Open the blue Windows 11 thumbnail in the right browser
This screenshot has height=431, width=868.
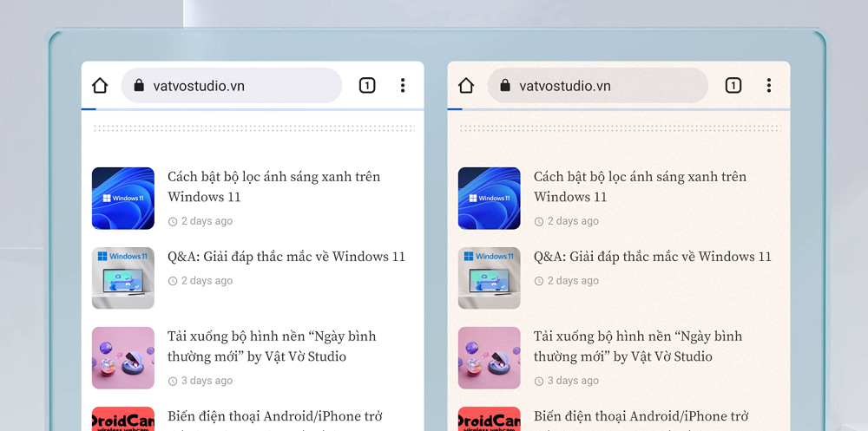click(490, 198)
